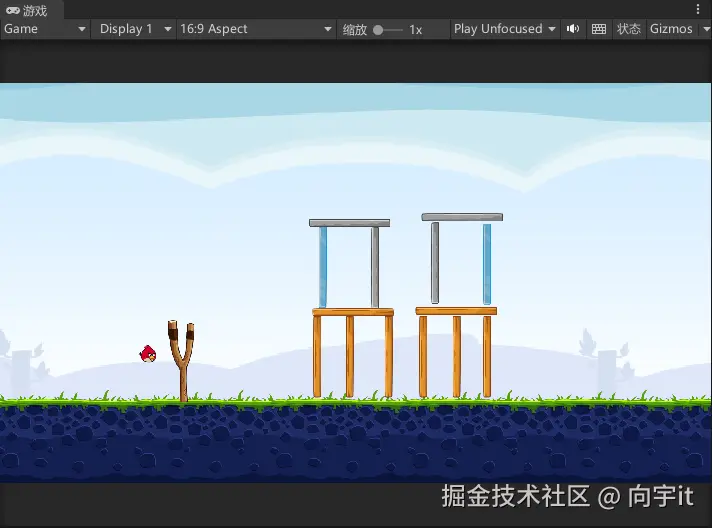The image size is (712, 528).
Task: Click the 缩放 scale slider handle
Action: pos(378,30)
